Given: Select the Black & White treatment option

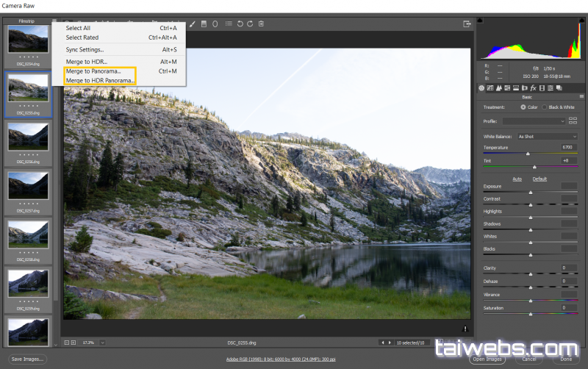Looking at the screenshot, I should tap(545, 107).
